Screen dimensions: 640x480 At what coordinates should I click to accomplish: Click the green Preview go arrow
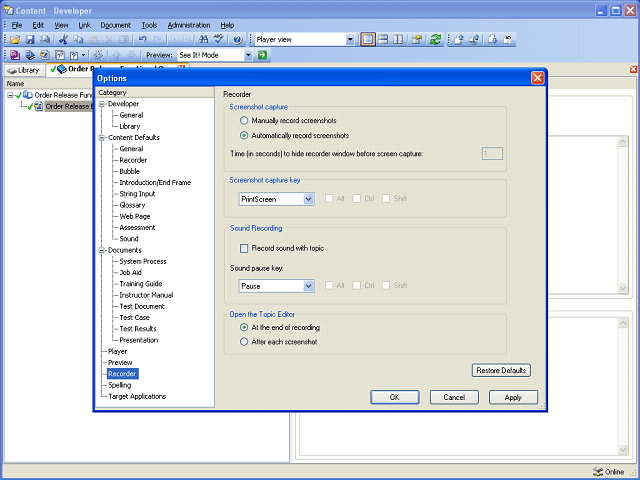tap(262, 55)
